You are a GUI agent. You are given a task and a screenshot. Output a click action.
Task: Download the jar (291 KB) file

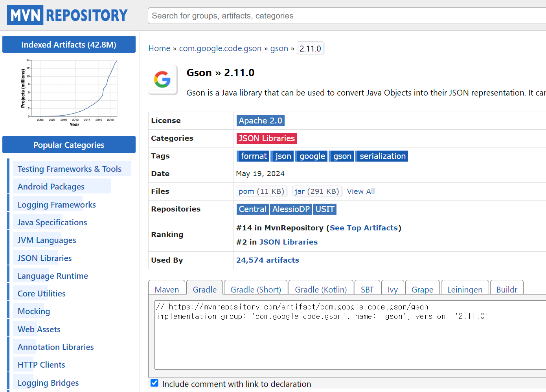(x=317, y=191)
